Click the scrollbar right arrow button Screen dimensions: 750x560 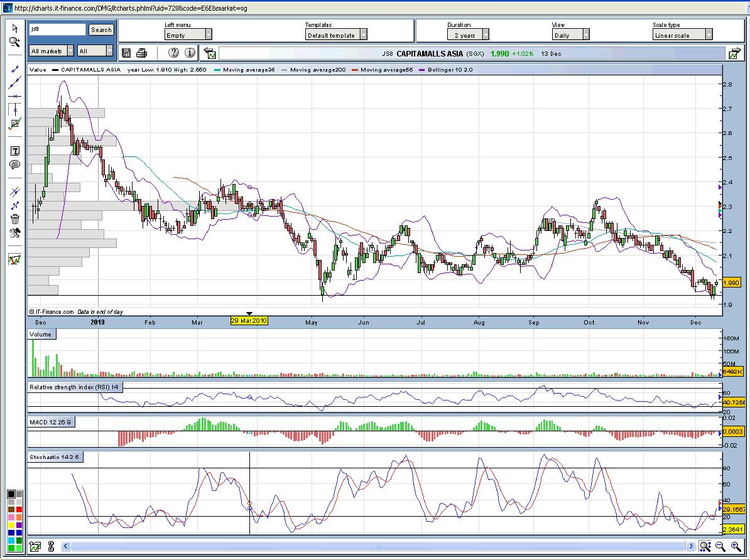(691, 546)
